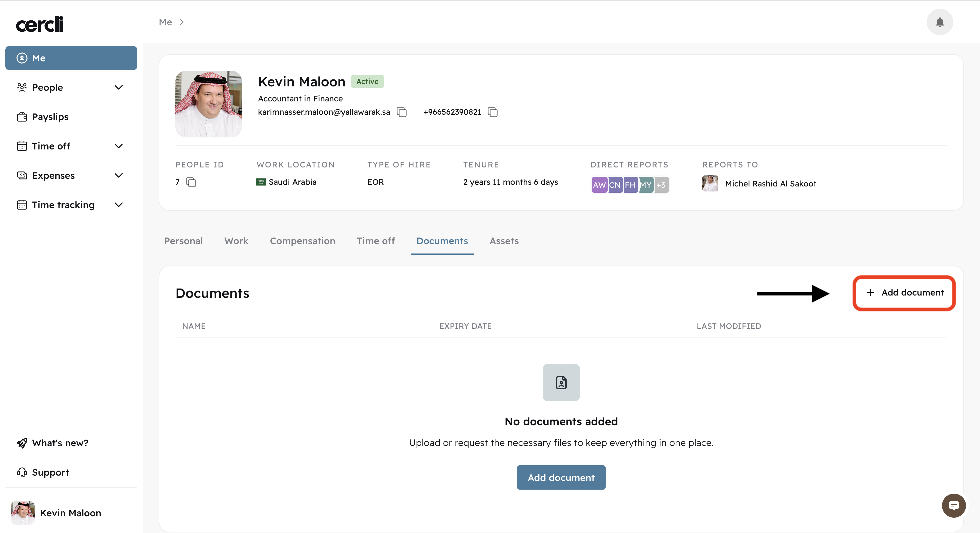Switch to the Compensation tab
Viewport: 980px width, 533px height.
coord(302,241)
